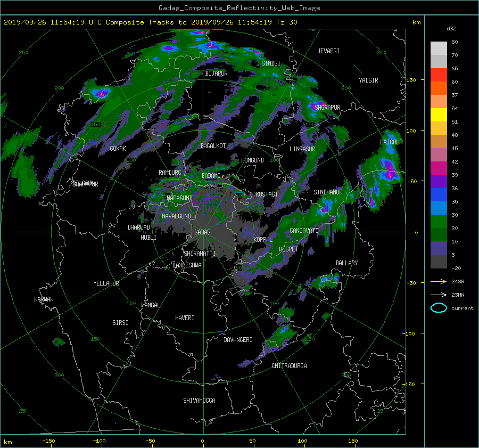Click the NAVALGUND city label

point(176,216)
